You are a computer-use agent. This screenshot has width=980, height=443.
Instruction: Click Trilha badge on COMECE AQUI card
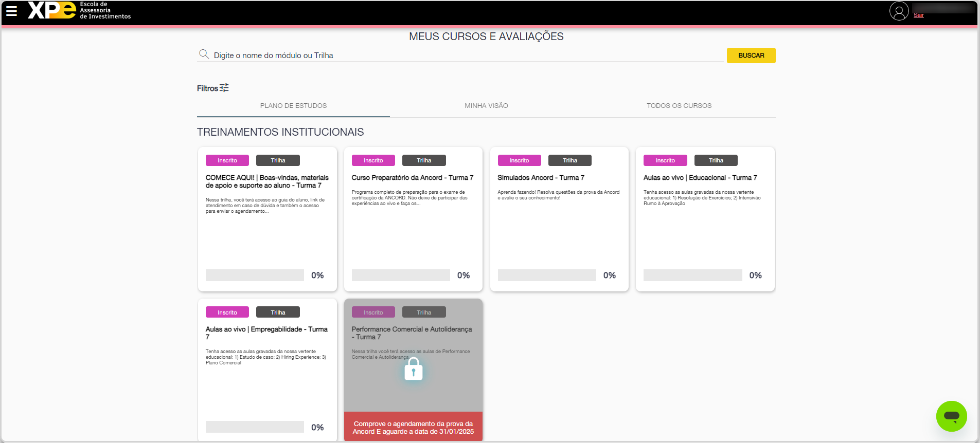pos(278,160)
